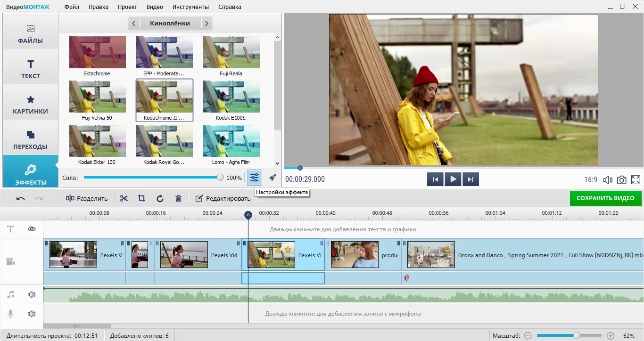Zoom in timeline with plus icon

pos(611,336)
